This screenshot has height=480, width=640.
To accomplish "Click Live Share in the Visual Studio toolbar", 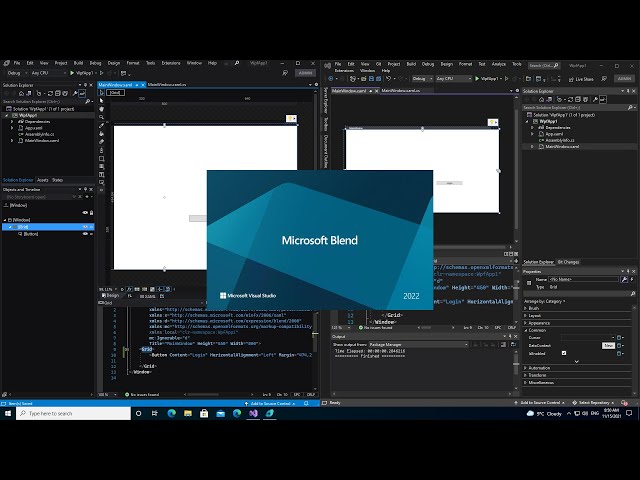I will (x=581, y=79).
